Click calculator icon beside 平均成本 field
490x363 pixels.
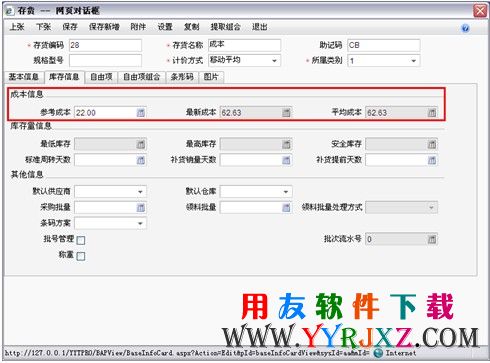tap(432, 113)
